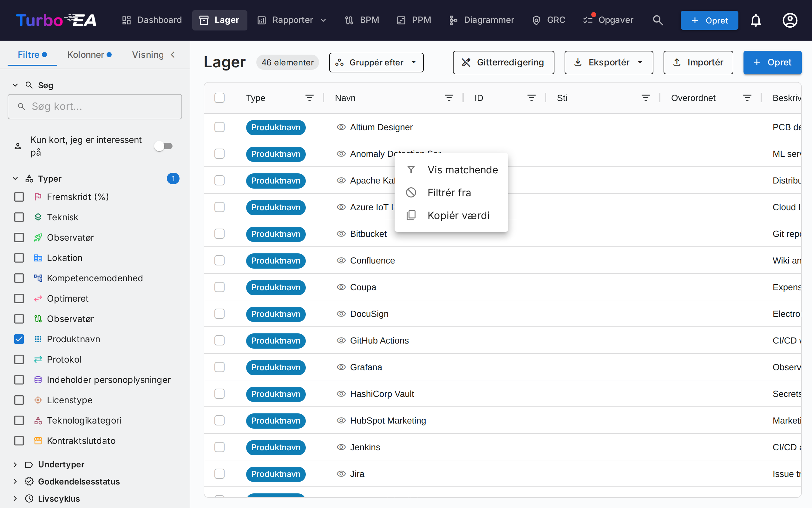Collapse the filter sidebar with the chevron

click(173, 55)
